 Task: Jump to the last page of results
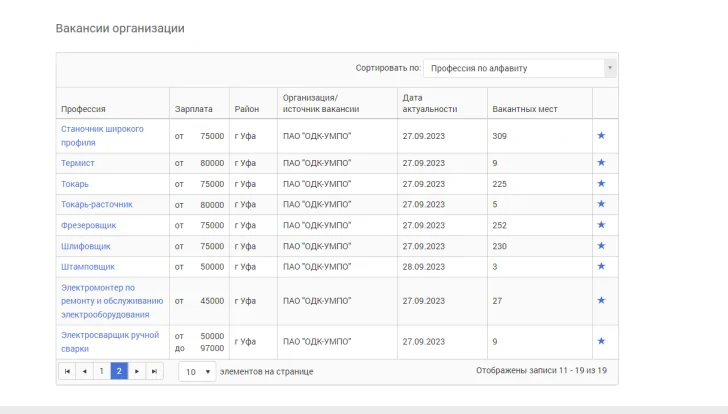154,371
